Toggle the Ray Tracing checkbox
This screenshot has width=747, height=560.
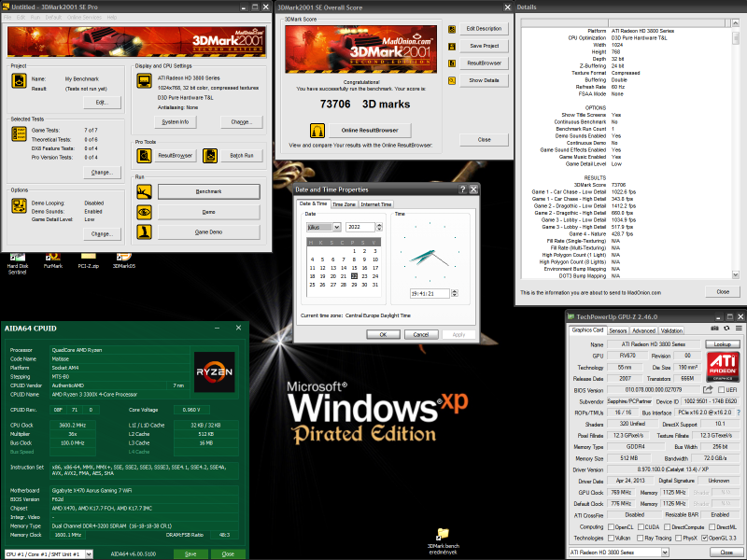pos(639,538)
